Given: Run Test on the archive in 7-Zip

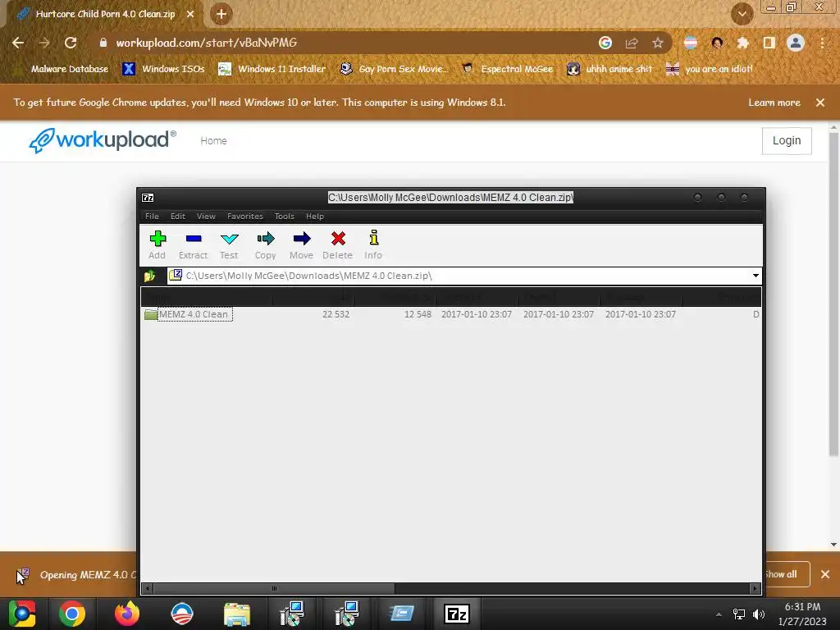Looking at the screenshot, I should pyautogui.click(x=229, y=244).
